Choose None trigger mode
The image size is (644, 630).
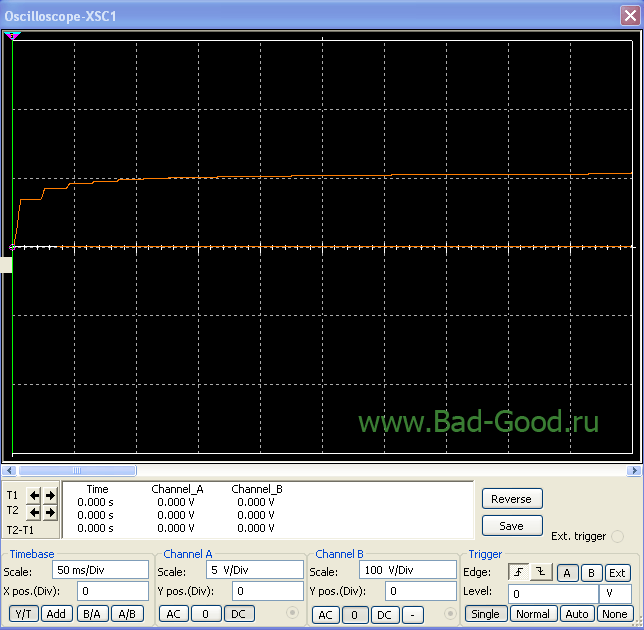614,614
